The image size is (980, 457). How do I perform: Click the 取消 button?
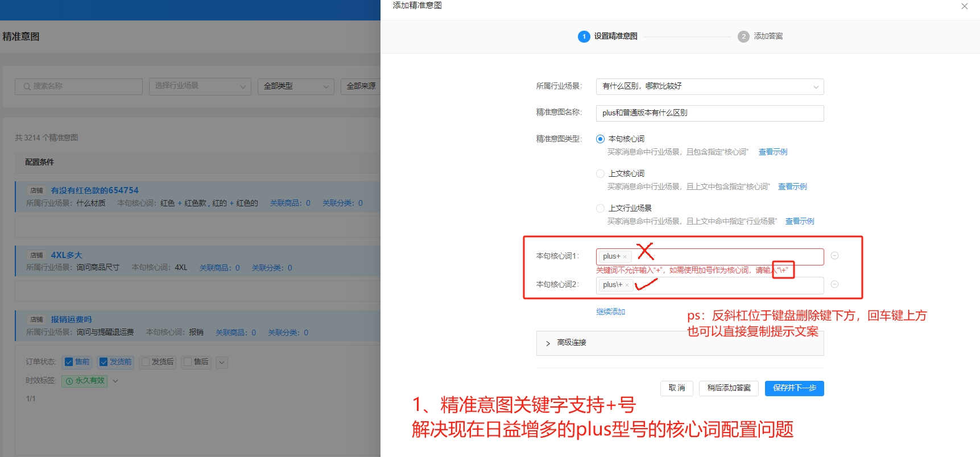click(x=677, y=388)
